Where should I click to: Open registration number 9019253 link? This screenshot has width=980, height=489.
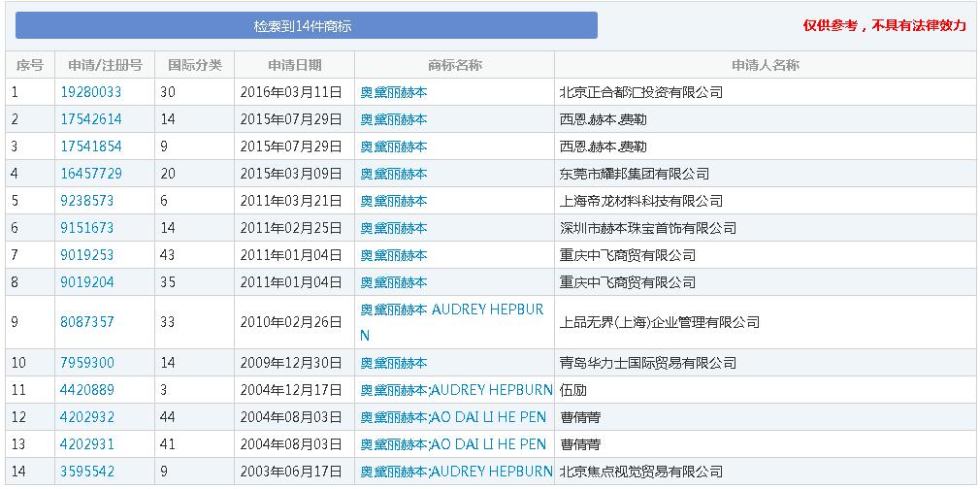click(87, 255)
